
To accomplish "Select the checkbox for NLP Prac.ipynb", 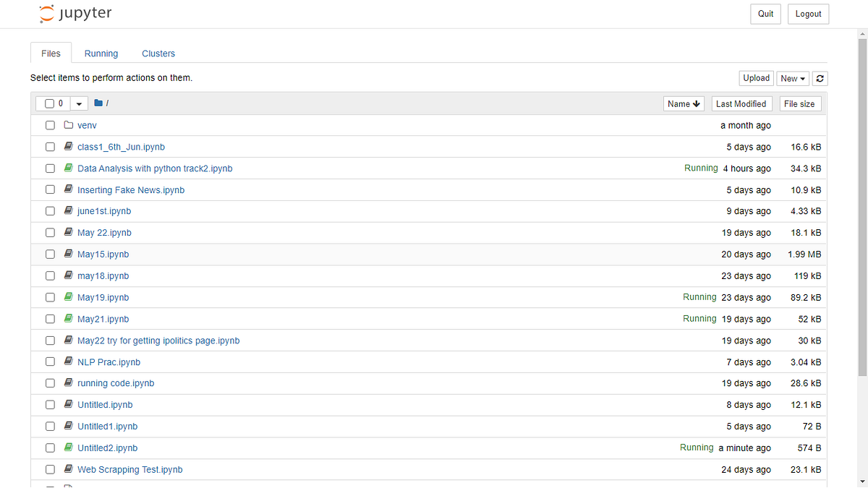I will 50,361.
